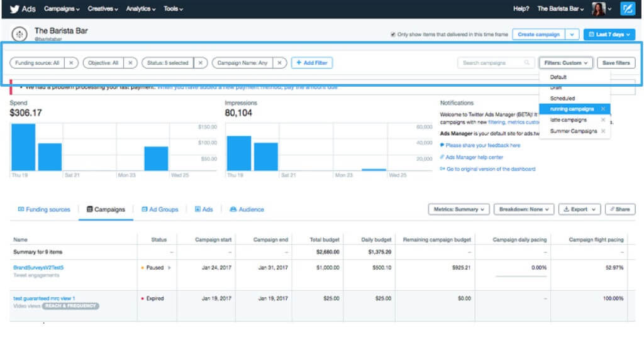Expand the Create campaign arrow dropdown

coord(572,35)
